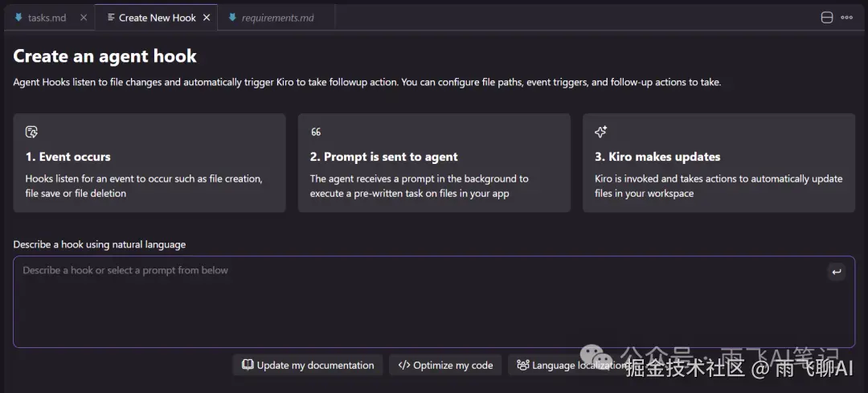
Task: Click the people icon on Language localization
Action: (x=523, y=365)
